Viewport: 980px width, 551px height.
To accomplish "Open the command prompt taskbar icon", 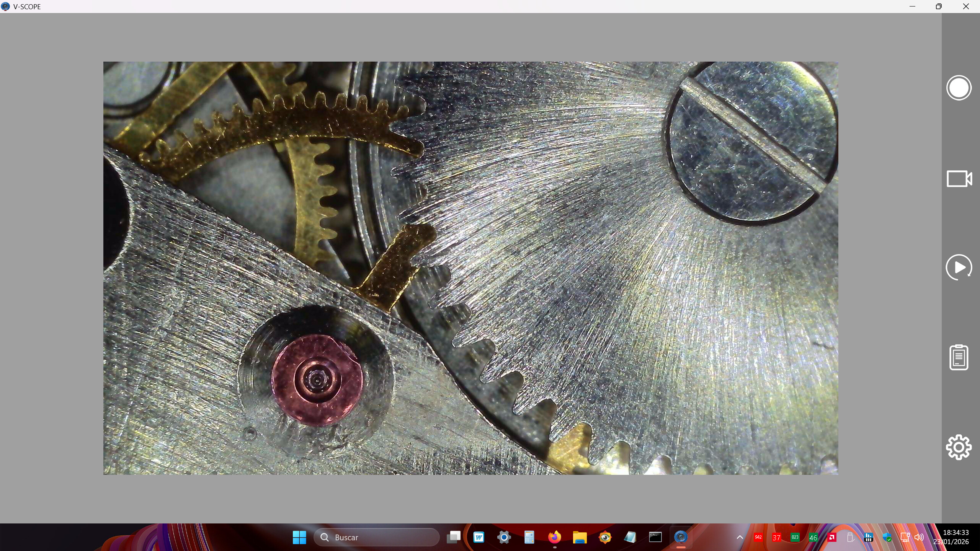I will point(655,537).
